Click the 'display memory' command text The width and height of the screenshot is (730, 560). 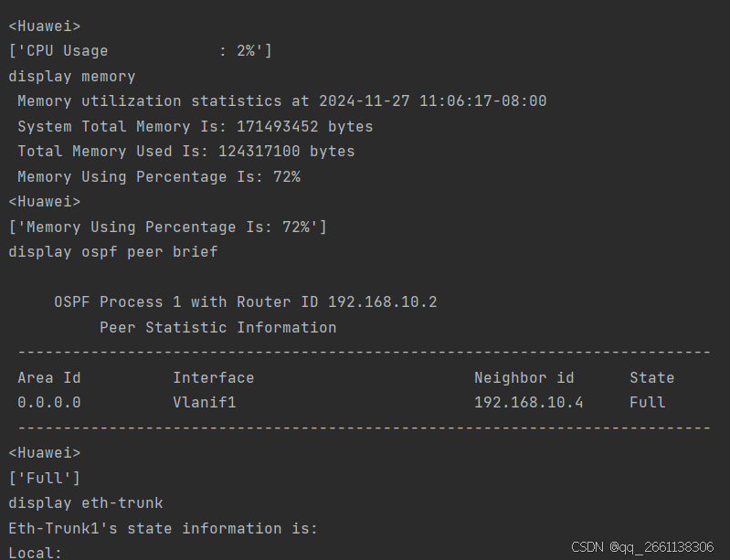[71, 77]
